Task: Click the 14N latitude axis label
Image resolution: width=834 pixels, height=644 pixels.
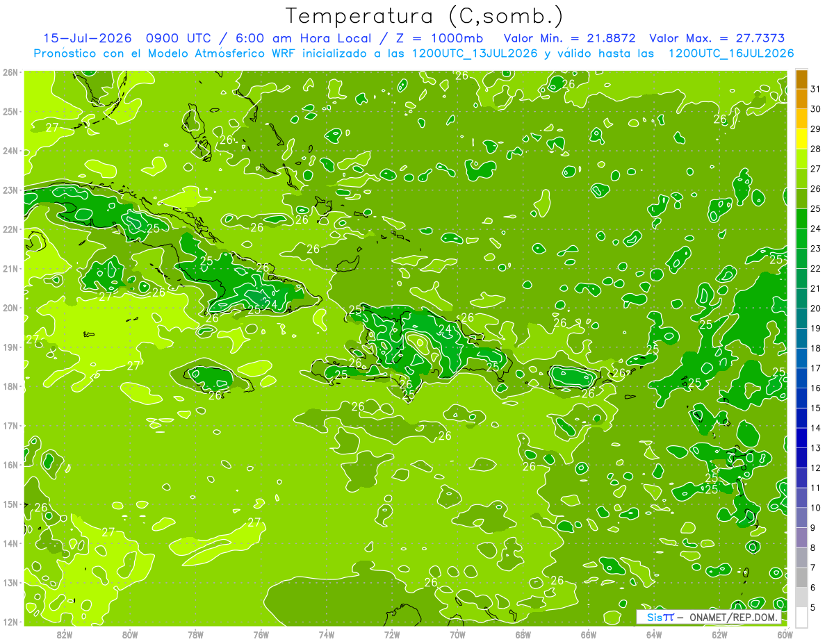Action: (x=10, y=543)
